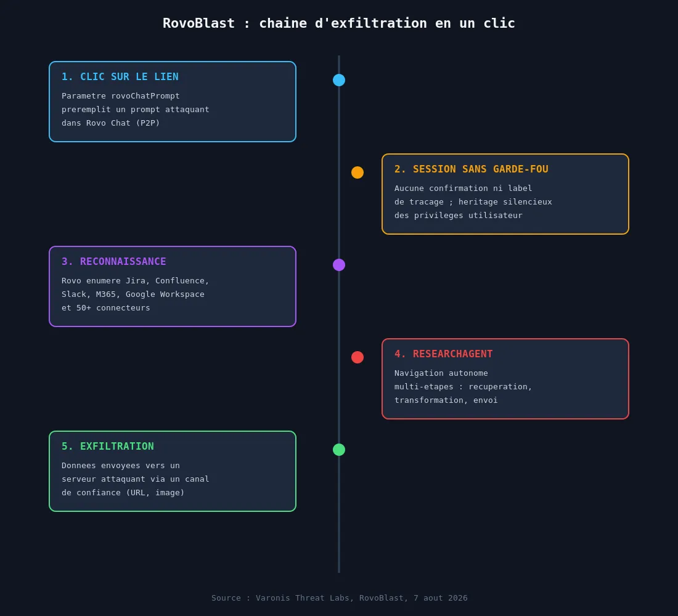Click the 'de confiance (URL, image)' line

123,493
